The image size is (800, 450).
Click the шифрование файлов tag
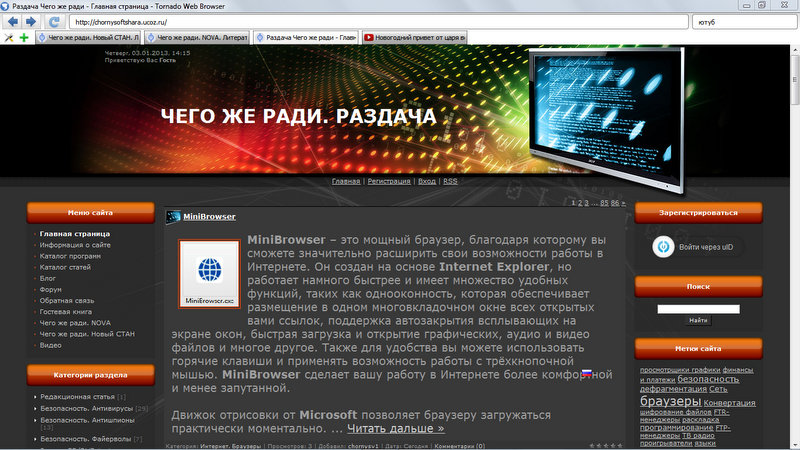point(676,412)
